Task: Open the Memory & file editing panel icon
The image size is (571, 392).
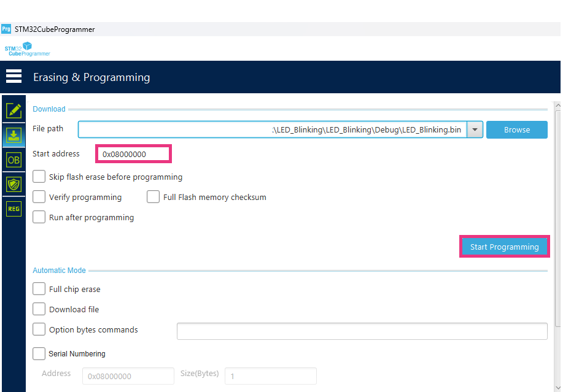Action: point(13,110)
